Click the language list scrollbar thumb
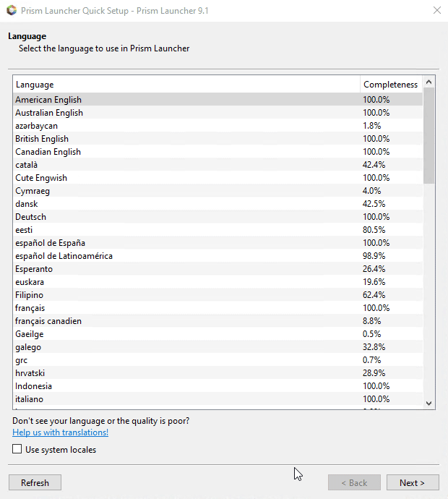448x499 pixels. [428, 136]
